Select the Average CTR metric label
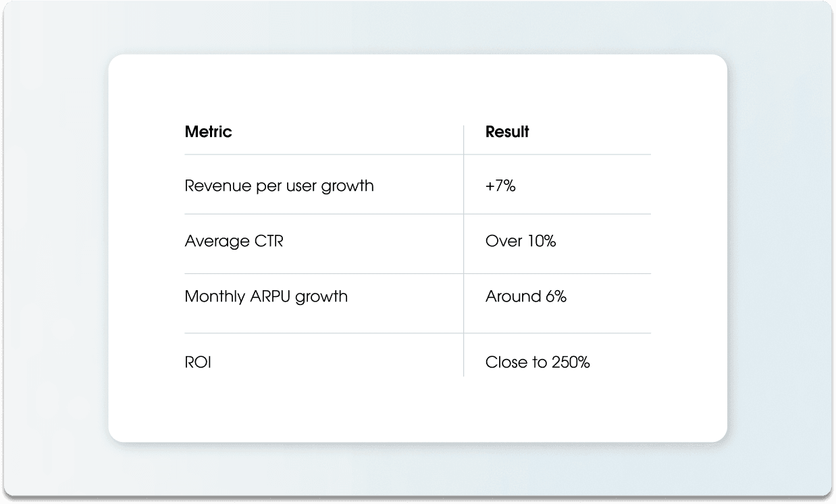The width and height of the screenshot is (836, 504). pos(234,242)
